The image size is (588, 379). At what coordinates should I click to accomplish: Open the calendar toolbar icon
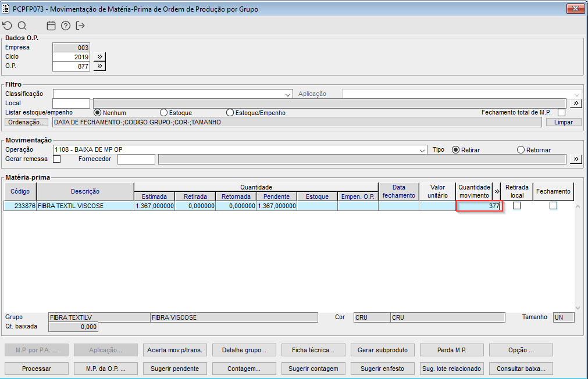coord(51,26)
